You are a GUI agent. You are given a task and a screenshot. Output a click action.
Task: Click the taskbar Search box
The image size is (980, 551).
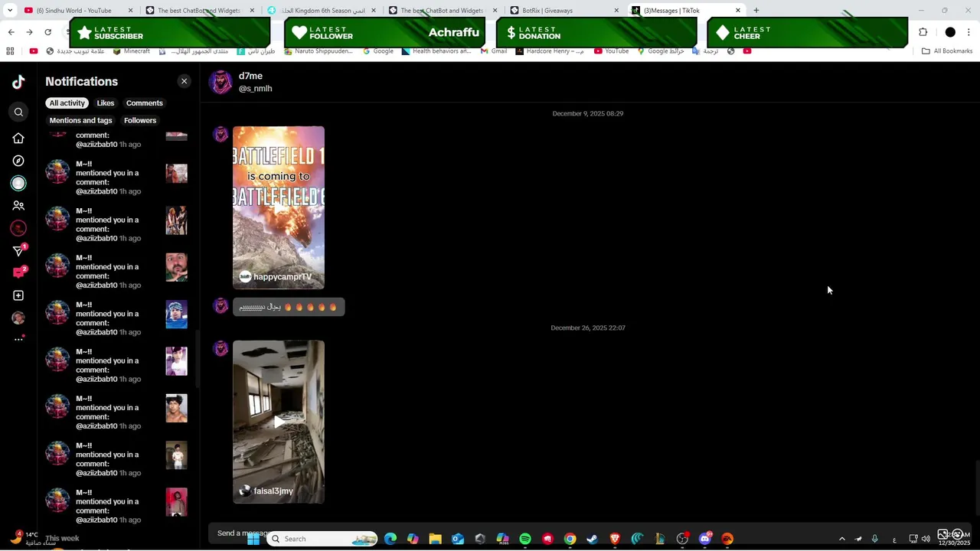point(322,539)
